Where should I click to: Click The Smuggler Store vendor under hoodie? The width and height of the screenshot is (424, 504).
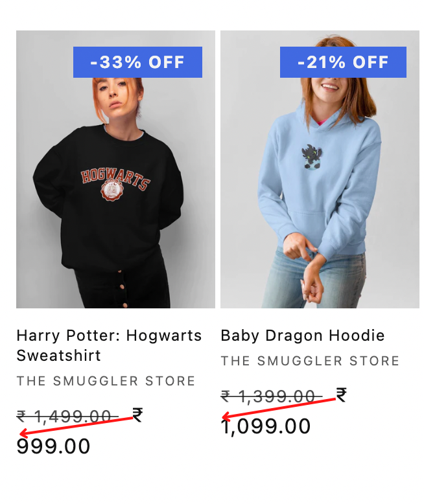pos(310,361)
